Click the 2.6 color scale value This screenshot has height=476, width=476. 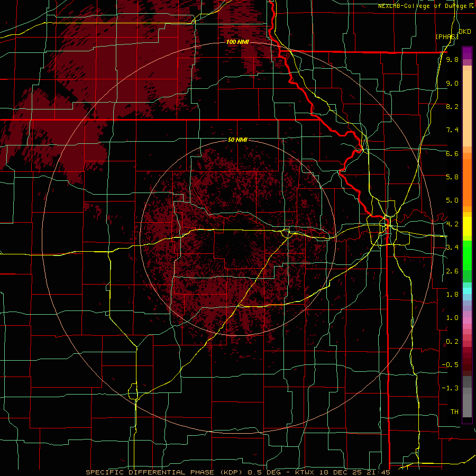452,271
